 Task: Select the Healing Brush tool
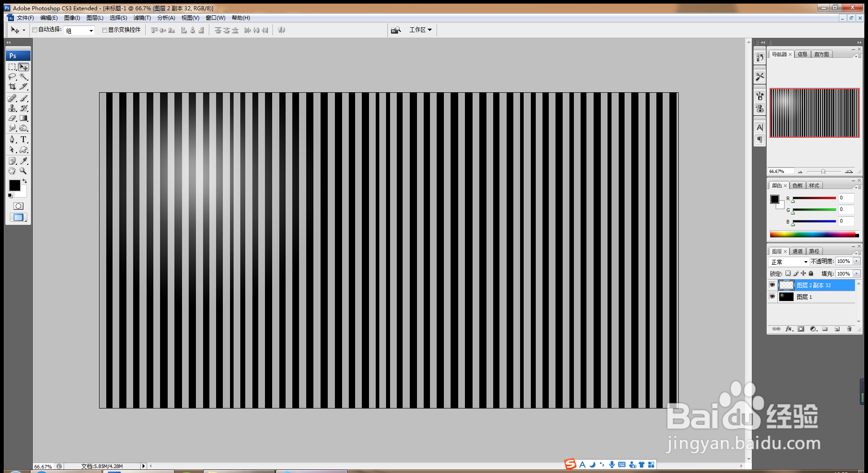tap(13, 98)
